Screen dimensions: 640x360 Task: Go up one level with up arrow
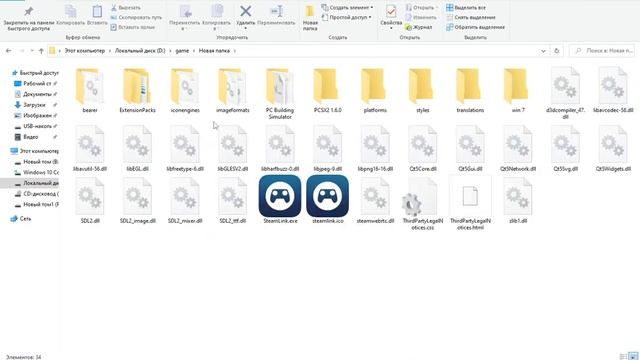pos(41,51)
